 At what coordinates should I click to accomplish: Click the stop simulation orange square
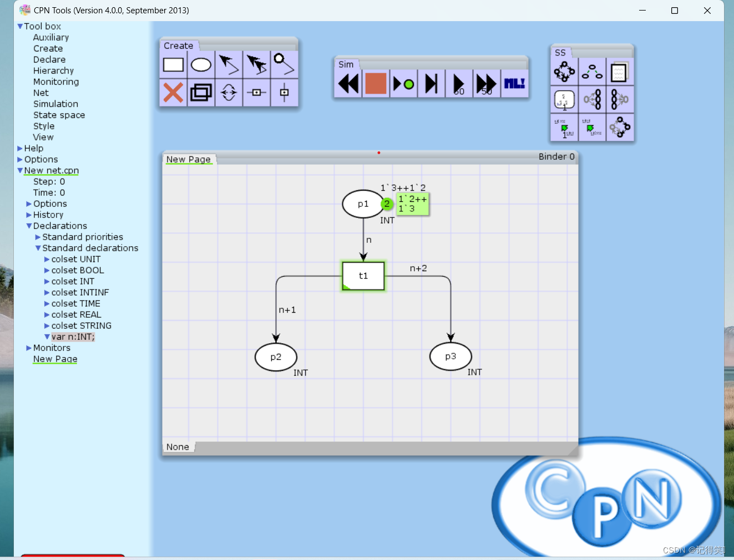coord(376,83)
